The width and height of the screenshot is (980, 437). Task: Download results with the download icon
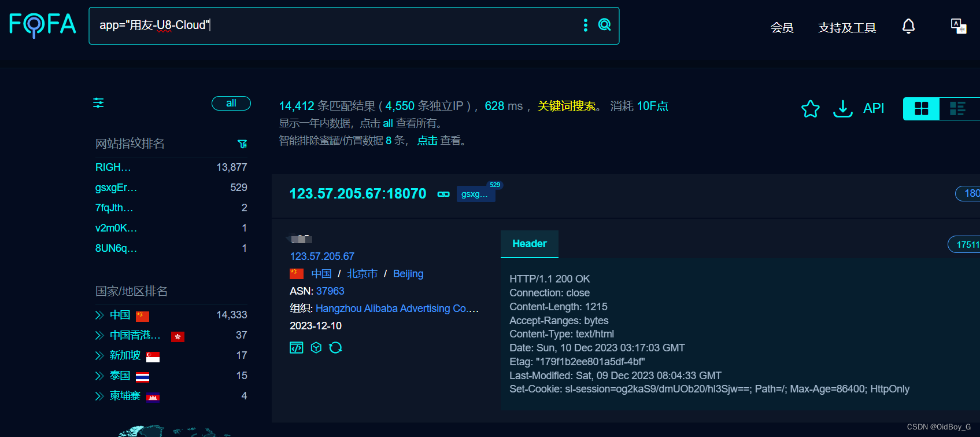[x=843, y=108]
